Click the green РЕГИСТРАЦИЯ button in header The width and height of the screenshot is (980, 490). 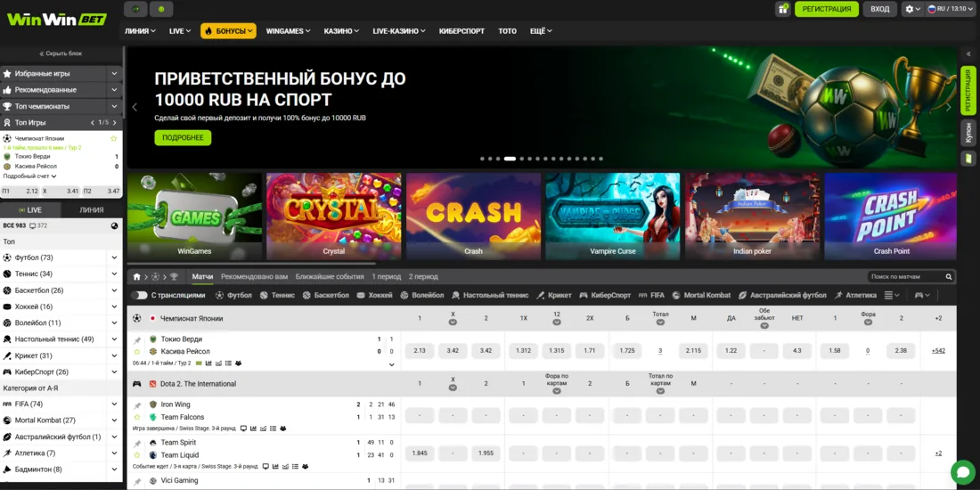pos(826,9)
